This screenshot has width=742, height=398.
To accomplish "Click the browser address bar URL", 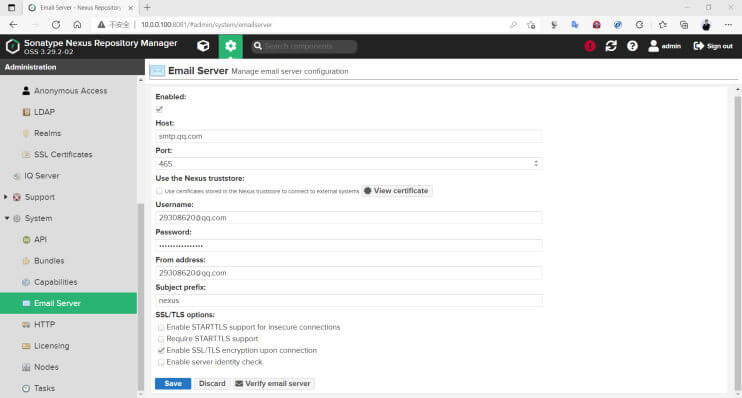I will [206, 25].
